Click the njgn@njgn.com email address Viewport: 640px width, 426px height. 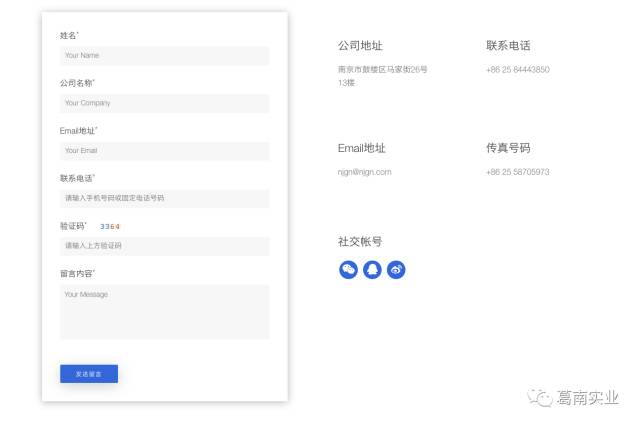(364, 172)
